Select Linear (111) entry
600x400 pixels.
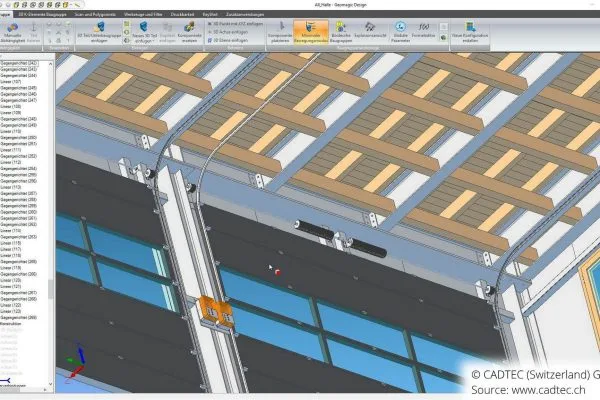[x=11, y=150]
